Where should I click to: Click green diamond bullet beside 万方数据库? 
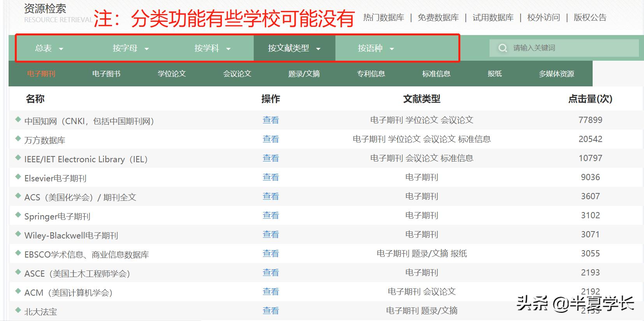(x=18, y=138)
